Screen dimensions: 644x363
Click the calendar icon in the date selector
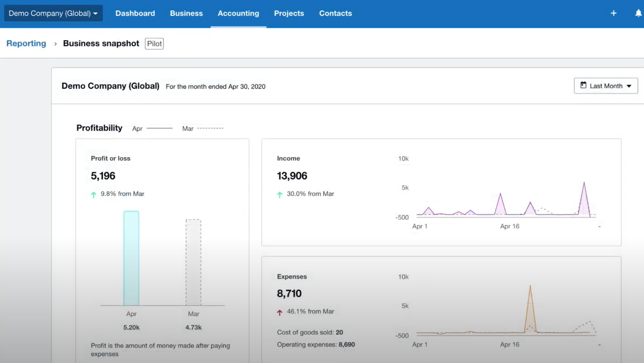[x=583, y=86]
